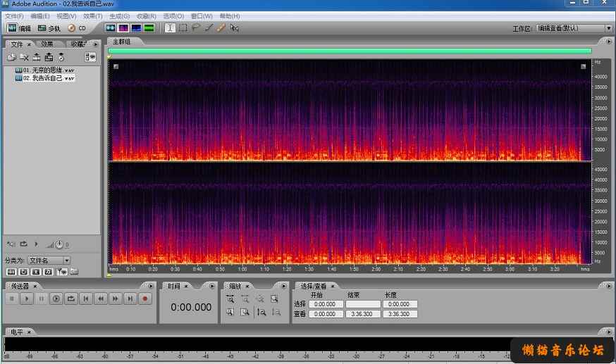The image size is (616, 364).
Task: Open 缩放 panel flyout menu arrow
Action: coord(283,286)
